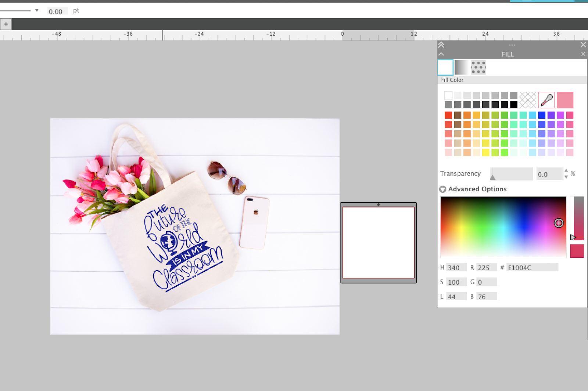Choose the pink fill preview swatch
The height and width of the screenshot is (391, 588).
pos(565,100)
